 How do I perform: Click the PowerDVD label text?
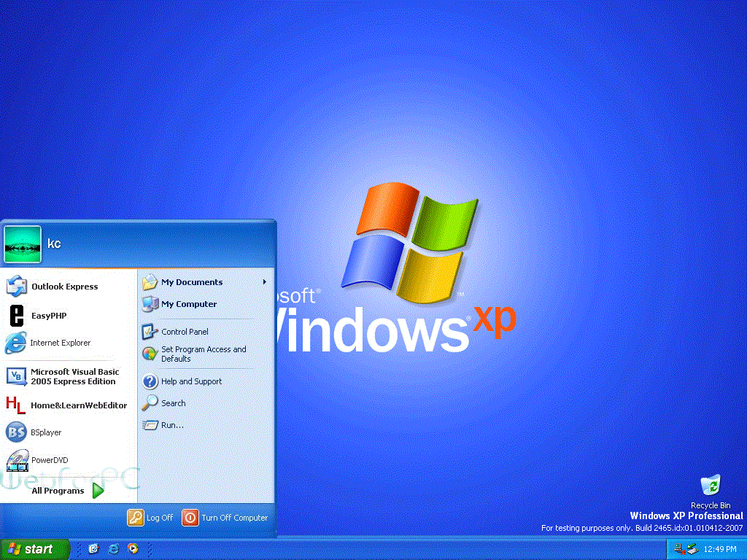tap(50, 460)
